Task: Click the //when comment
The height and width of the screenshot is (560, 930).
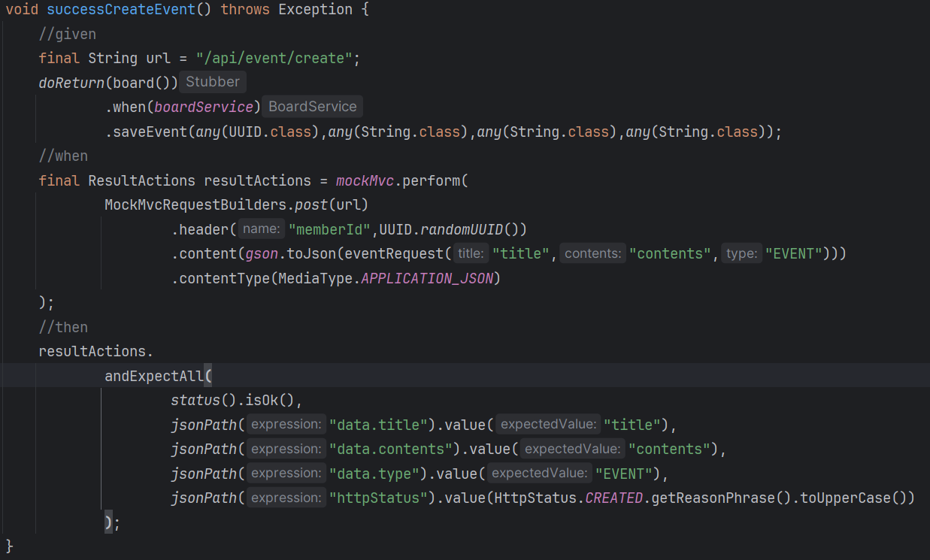Action: coord(64,156)
